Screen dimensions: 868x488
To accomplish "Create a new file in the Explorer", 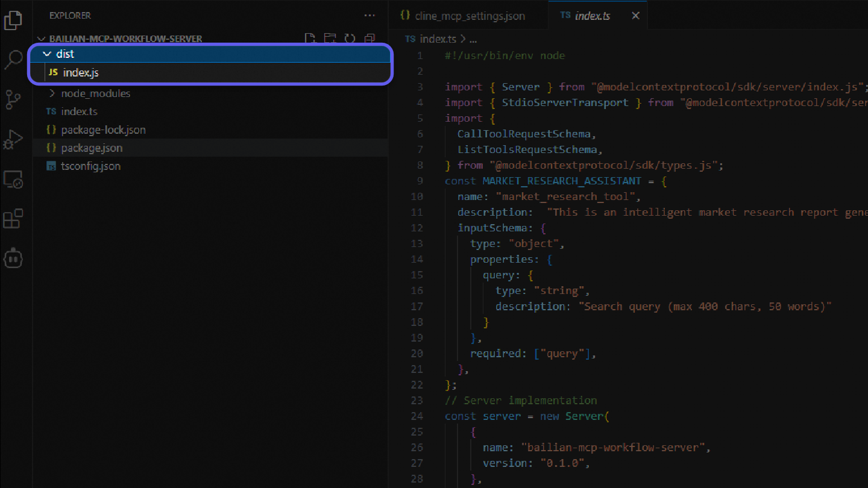I will coord(310,38).
